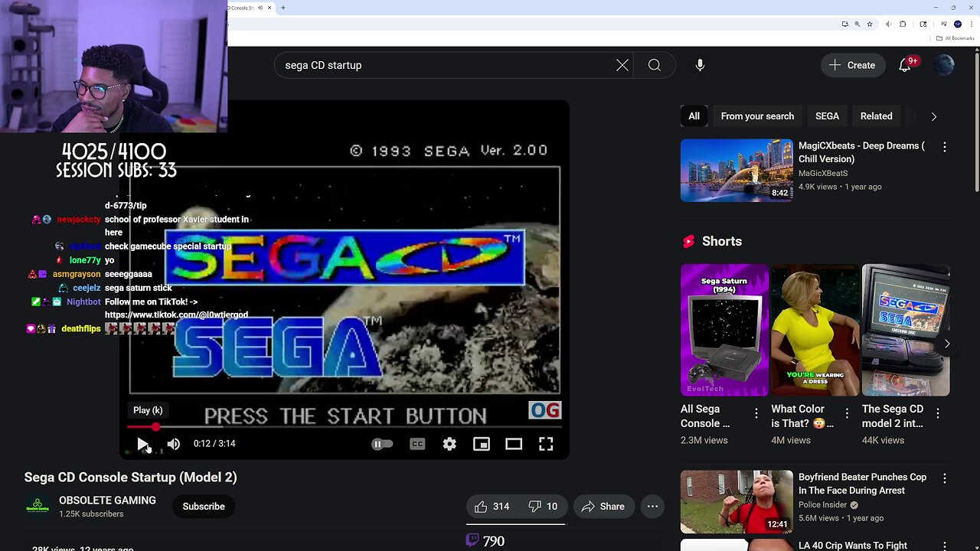Open the zoom magnifier in address bar
The height and width of the screenshot is (551, 980).
click(x=857, y=24)
